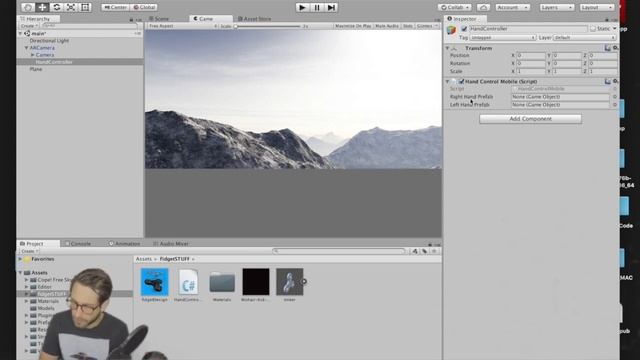This screenshot has width=640, height=360.
Task: Switch to the Audio Mixer tab
Action: click(x=171, y=244)
